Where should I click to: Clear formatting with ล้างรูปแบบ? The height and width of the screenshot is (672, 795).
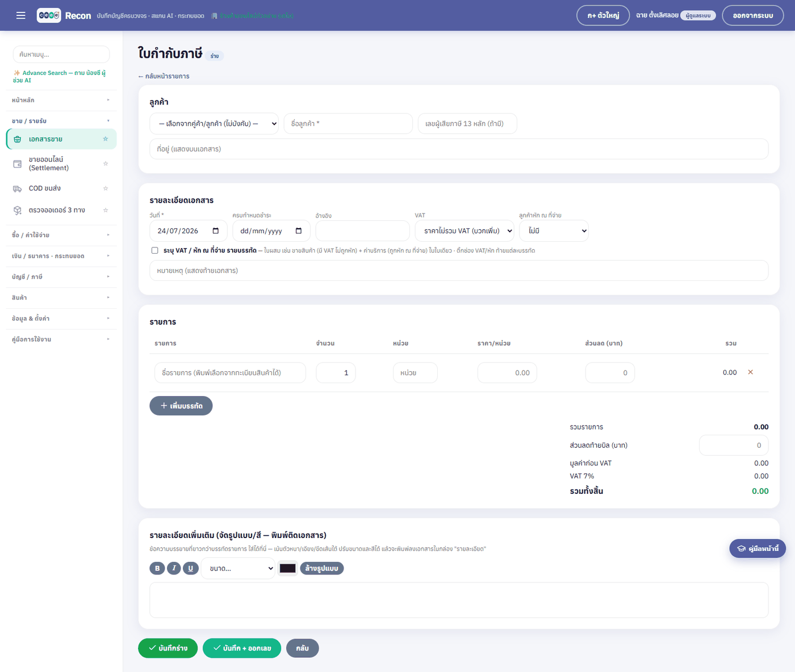coord(322,568)
